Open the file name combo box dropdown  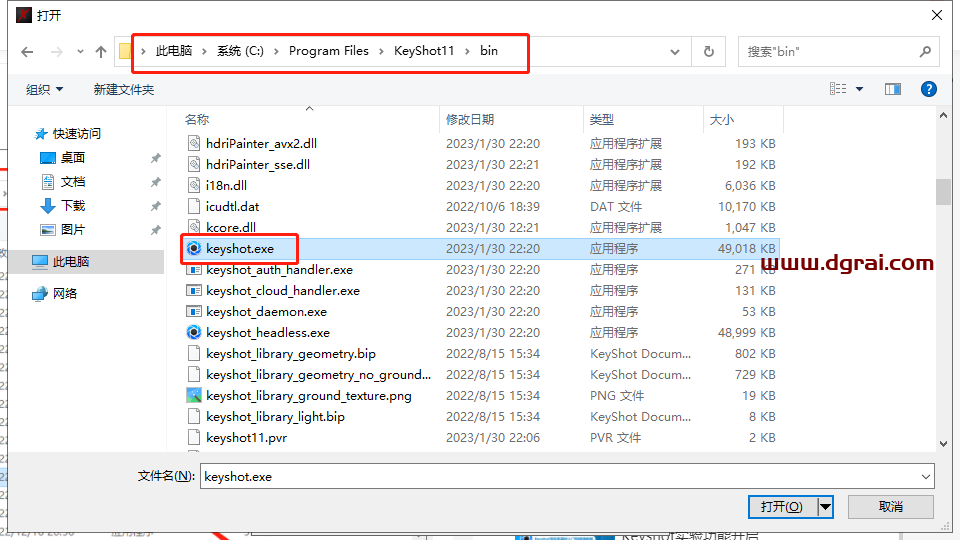925,476
